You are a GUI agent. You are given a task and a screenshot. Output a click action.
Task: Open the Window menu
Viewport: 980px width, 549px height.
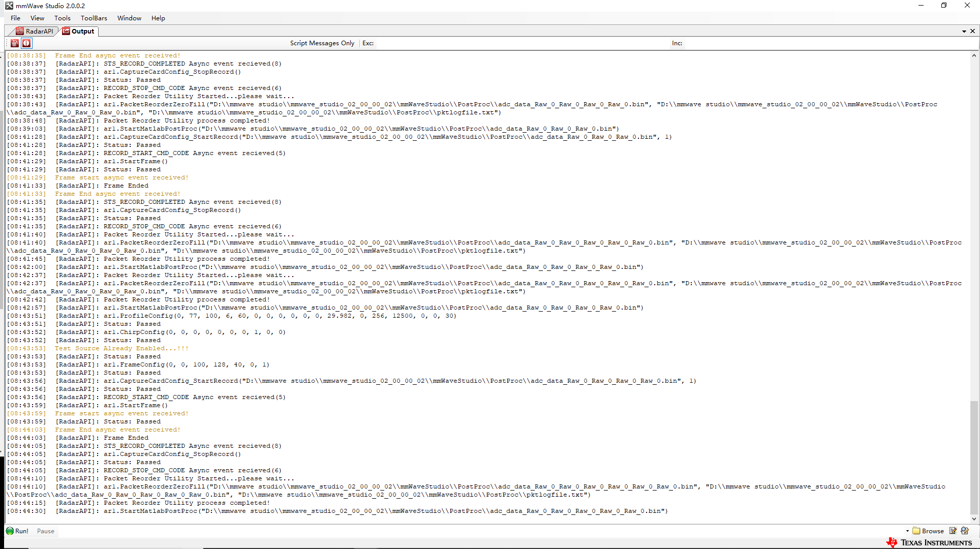(129, 18)
